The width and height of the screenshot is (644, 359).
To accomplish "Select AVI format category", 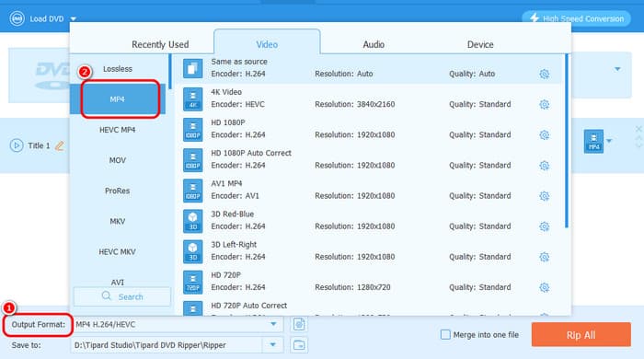I will pos(118,282).
